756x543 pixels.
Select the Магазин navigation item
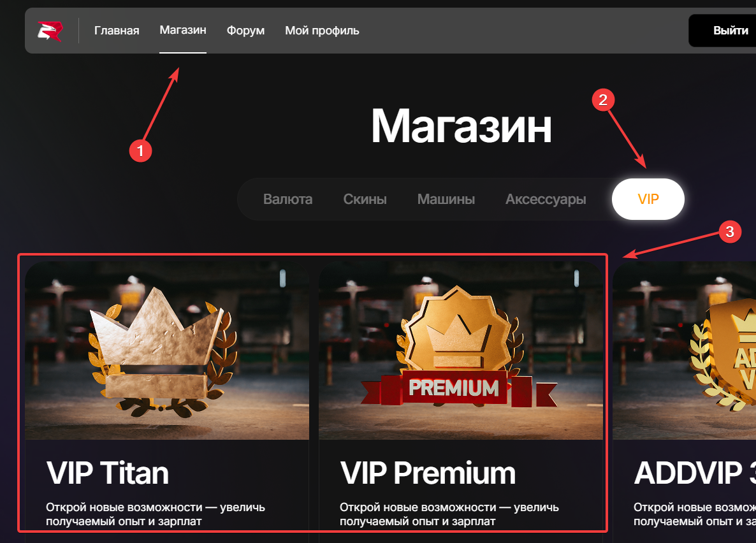pos(183,30)
